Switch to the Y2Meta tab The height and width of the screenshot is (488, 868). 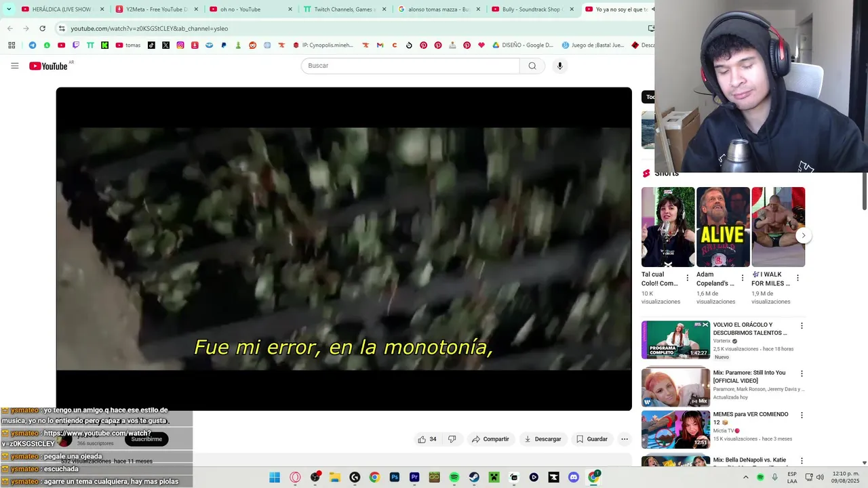click(157, 9)
